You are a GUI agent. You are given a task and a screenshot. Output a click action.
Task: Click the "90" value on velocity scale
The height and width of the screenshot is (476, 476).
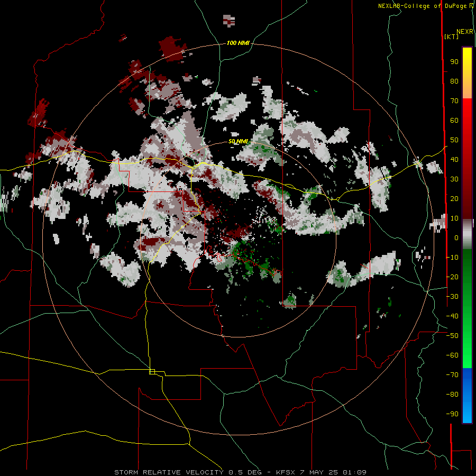454,62
